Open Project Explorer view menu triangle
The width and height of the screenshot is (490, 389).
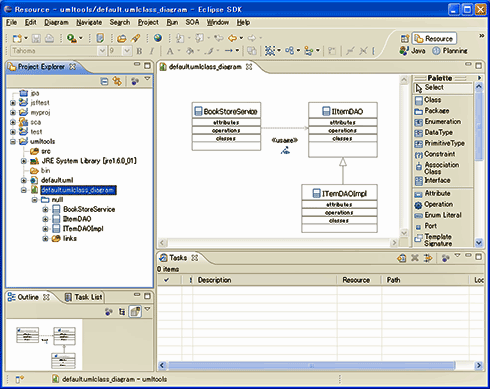pyautogui.click(x=147, y=79)
